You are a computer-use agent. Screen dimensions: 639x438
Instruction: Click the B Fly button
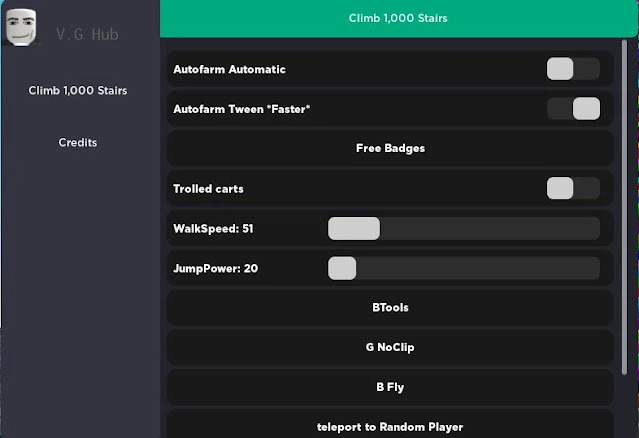coord(390,387)
